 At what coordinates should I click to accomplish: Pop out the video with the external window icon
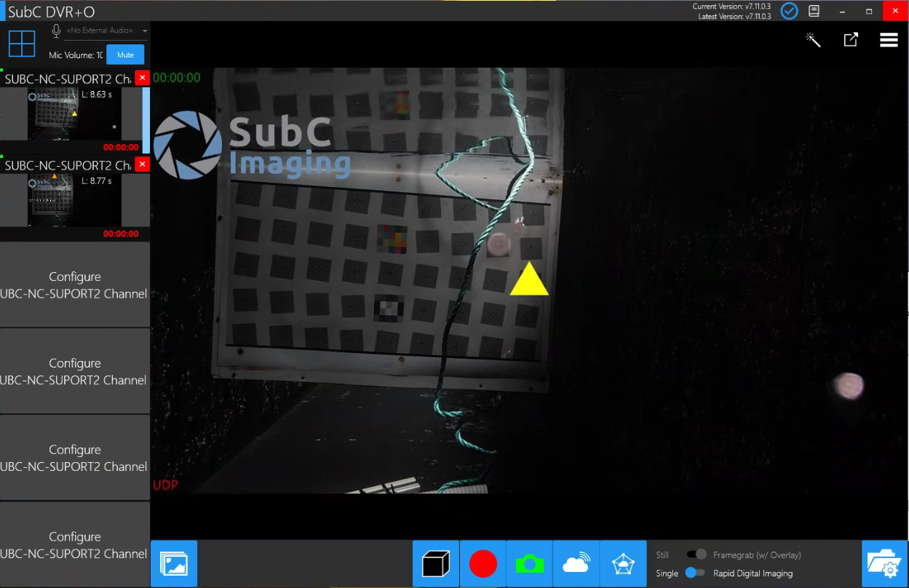(850, 40)
